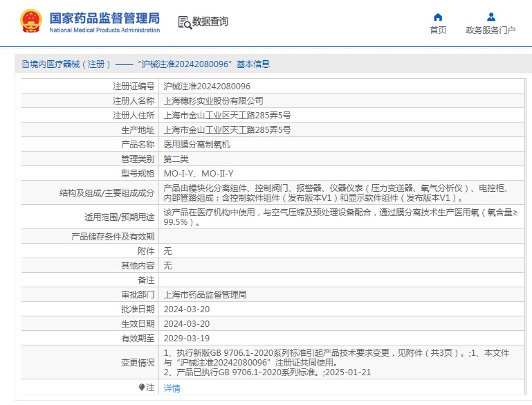The image size is (532, 405).
Task: Click the model spec MO-I-Y、MO-II-Y cell
Action: [x=199, y=174]
